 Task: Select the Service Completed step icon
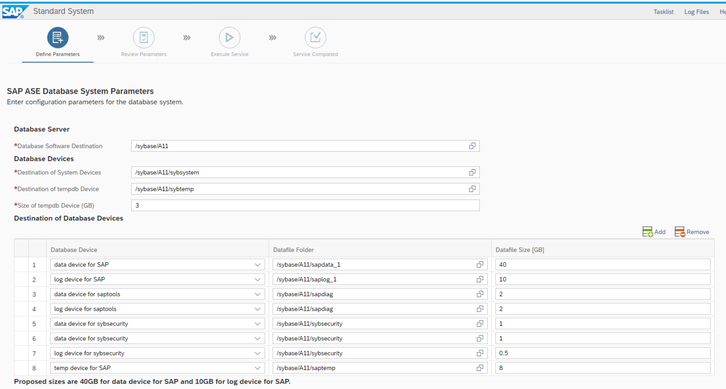315,38
